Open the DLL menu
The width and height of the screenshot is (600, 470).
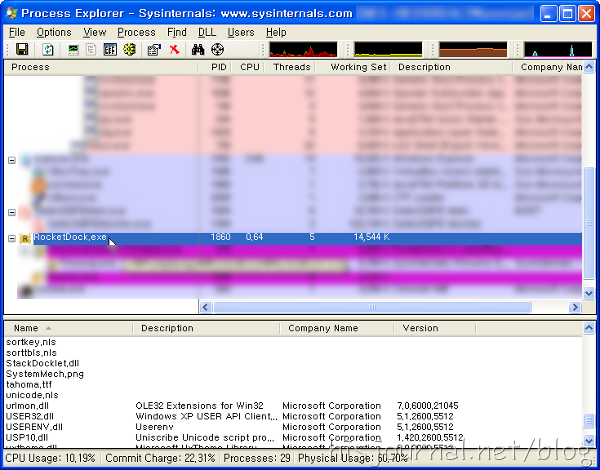coord(207,33)
